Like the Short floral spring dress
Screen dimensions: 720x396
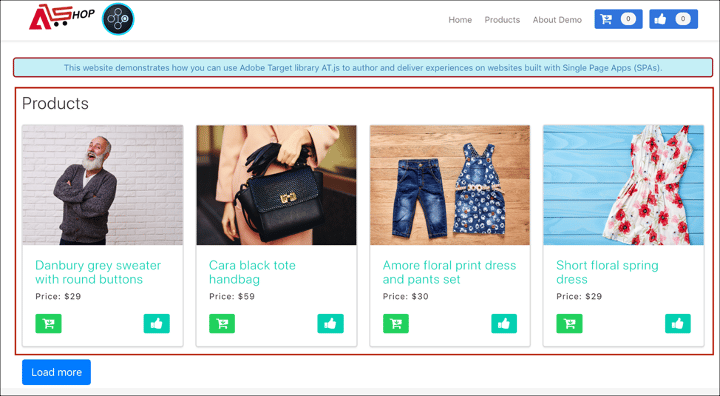click(678, 323)
